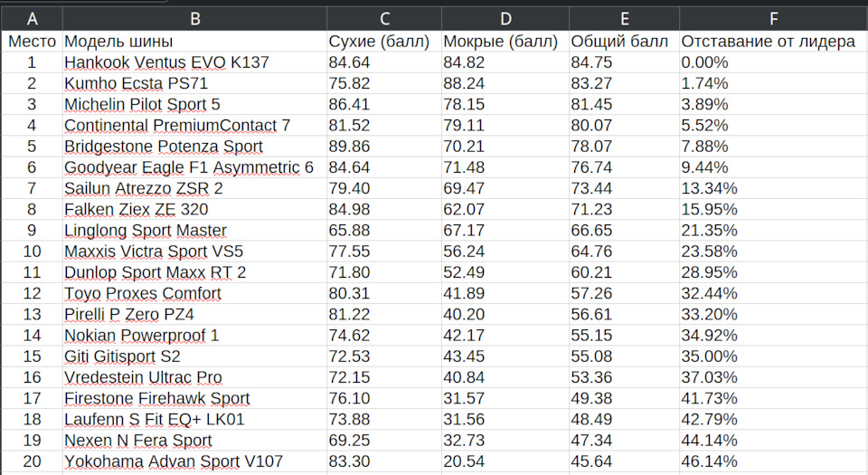
Task: Click dry score 83.30 for Yokohama
Action: point(384,462)
